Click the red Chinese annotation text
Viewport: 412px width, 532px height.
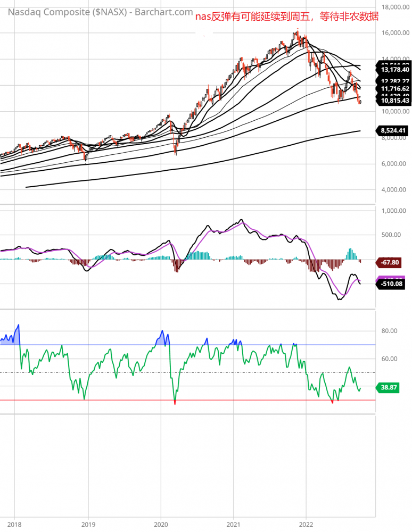[x=286, y=16]
